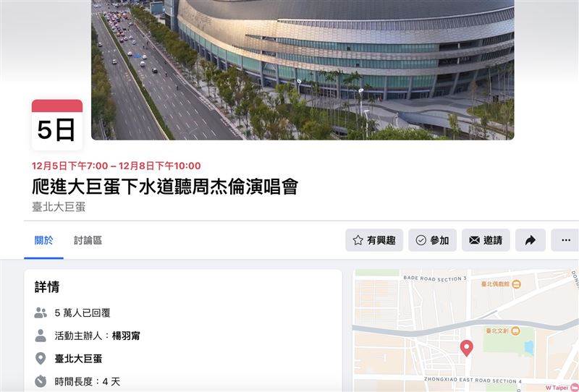This screenshot has width=579, height=392.
Task: Click the event title 爬進大巨蛋下水道聽周杰倫演唱會
Action: click(x=165, y=187)
